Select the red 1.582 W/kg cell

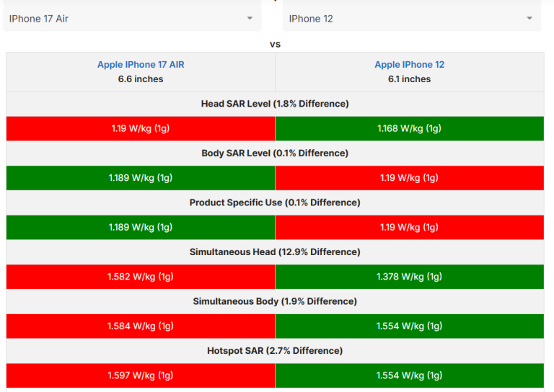(141, 277)
